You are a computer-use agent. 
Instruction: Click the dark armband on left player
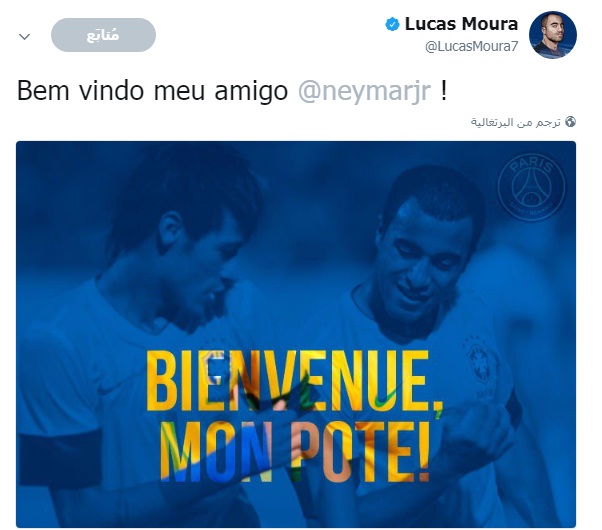tap(60, 453)
